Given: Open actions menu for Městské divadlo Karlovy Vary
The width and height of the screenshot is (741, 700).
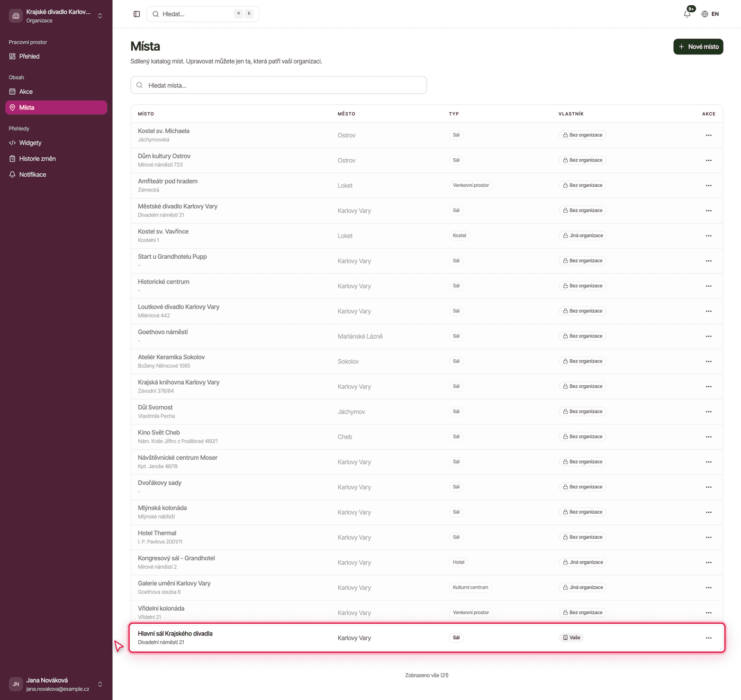Looking at the screenshot, I should [x=709, y=211].
